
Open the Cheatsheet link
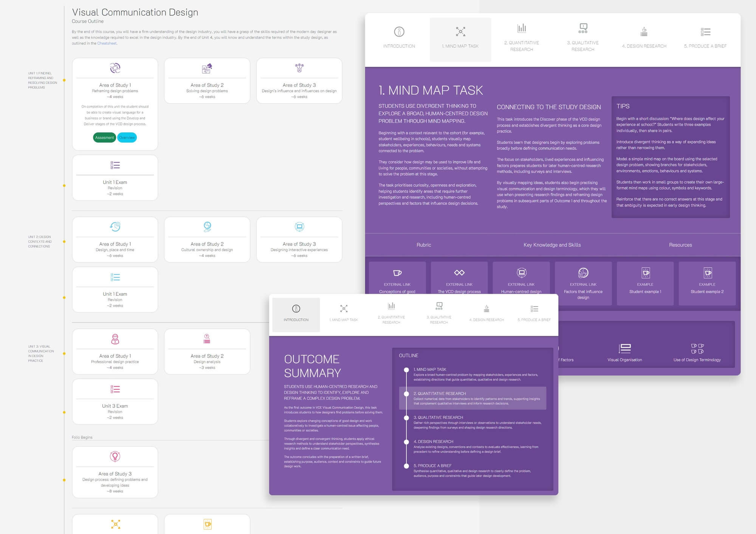(x=107, y=43)
